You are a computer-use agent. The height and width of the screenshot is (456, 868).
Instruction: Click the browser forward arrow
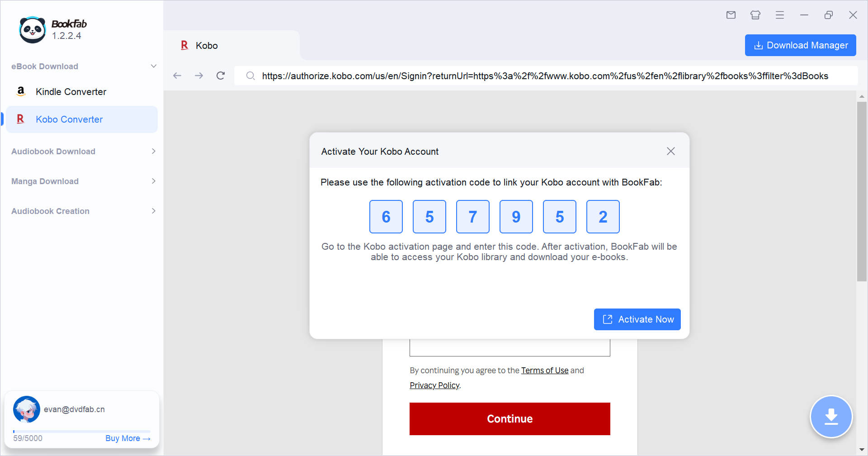(x=199, y=76)
